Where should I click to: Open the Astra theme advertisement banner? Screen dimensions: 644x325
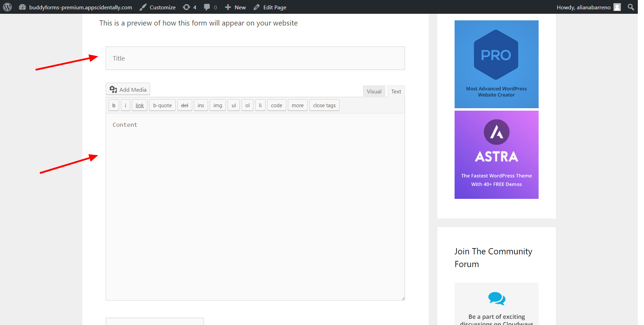point(496,154)
